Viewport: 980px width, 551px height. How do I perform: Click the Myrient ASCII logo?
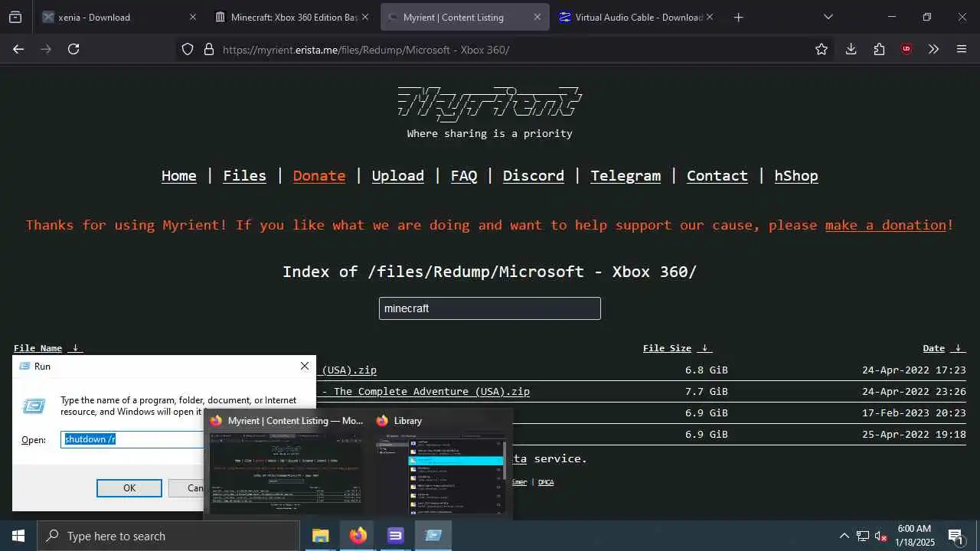(x=490, y=103)
